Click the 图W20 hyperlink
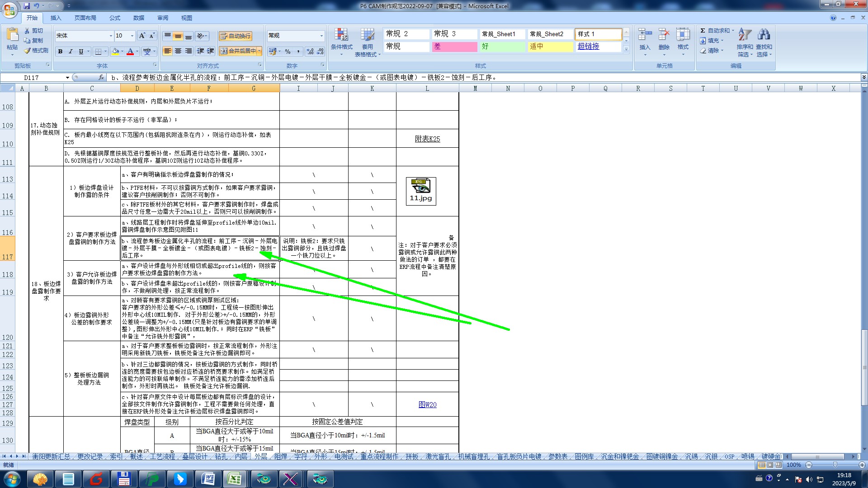Screen dimensions: 868x488 [x=427, y=404]
